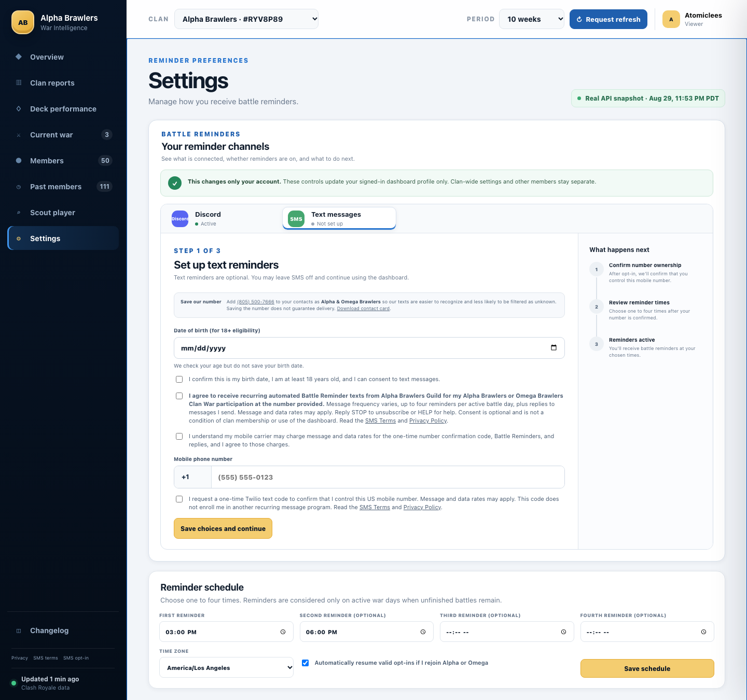The height and width of the screenshot is (700, 747).
Task: Open SMS Terms link in recurring texts consent
Action: tap(380, 421)
